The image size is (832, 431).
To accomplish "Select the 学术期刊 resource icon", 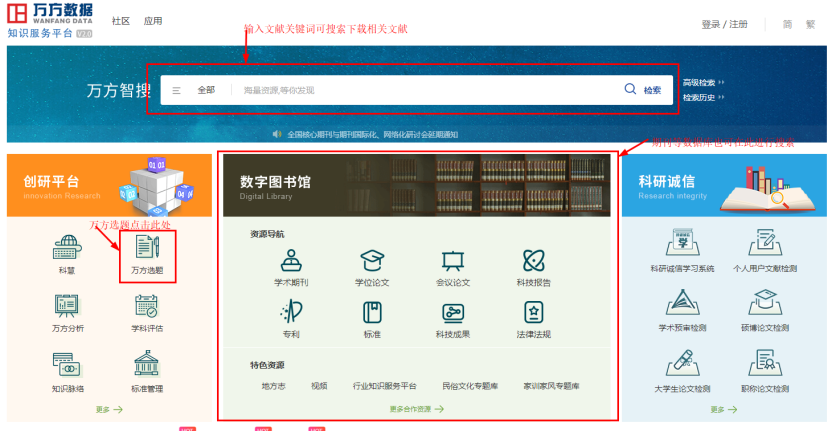I will (x=291, y=261).
